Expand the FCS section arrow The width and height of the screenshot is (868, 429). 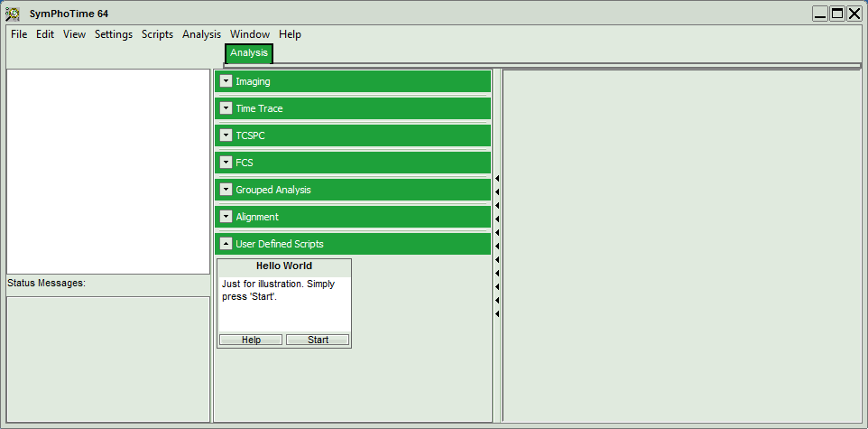click(x=226, y=163)
